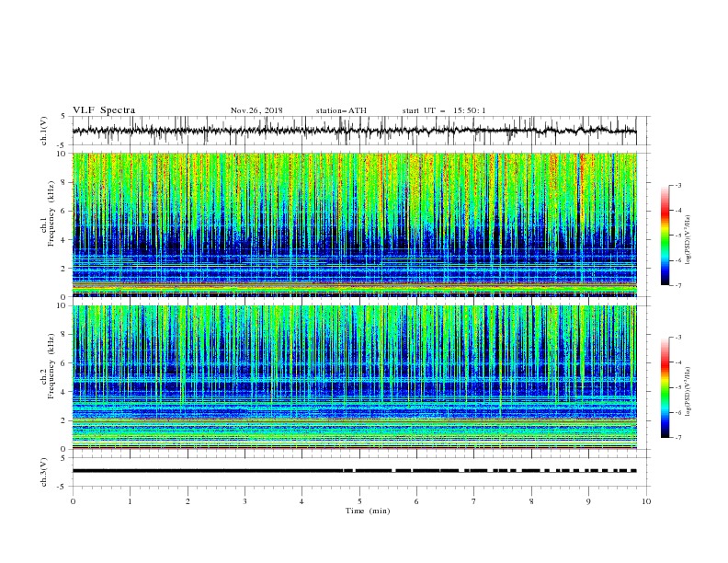Screen dimensions: 728x563
Task: Click the "3" tick on time axis
Action: tap(245, 501)
